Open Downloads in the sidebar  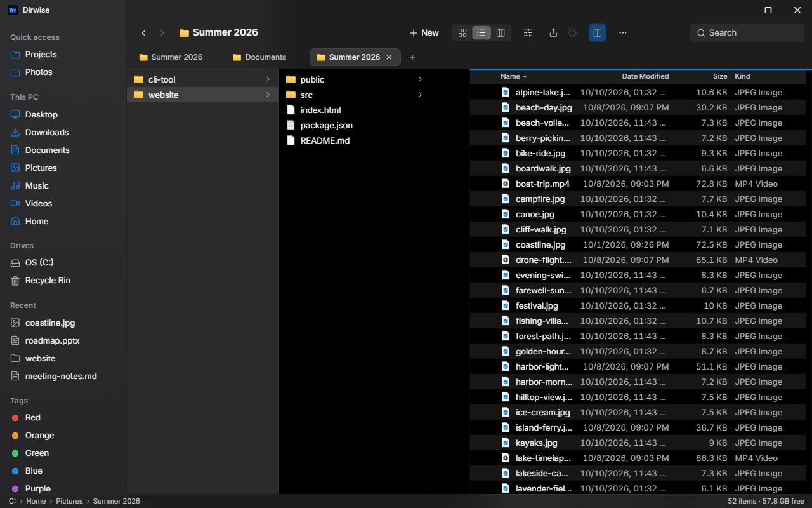63,132
